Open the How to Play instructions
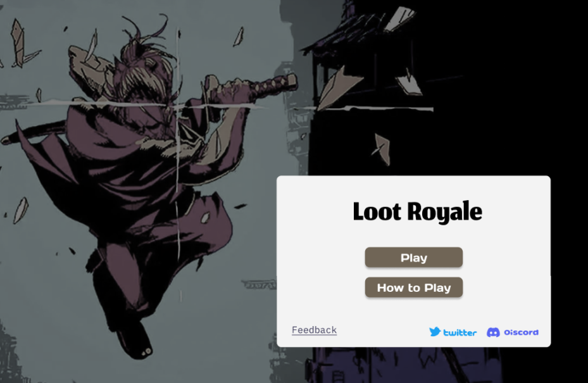Screen dimensions: 588x383 pyautogui.click(x=413, y=287)
